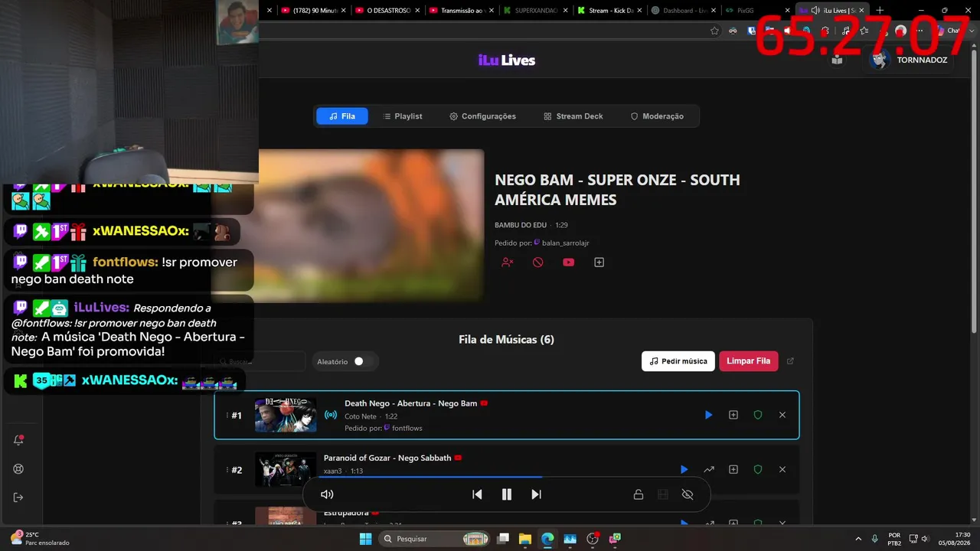Click the shield icon on Death Nego row

[758, 415]
